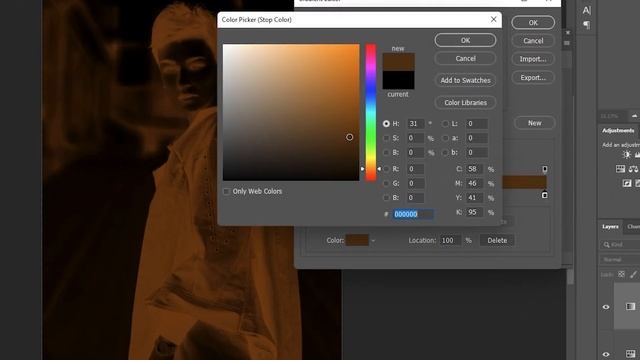Screen dimensions: 640x360
Task: Select the G green radio button
Action: [x=386, y=184]
